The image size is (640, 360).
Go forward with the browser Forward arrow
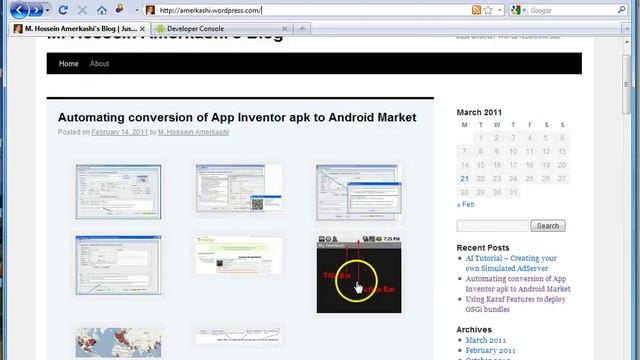pyautogui.click(x=36, y=10)
